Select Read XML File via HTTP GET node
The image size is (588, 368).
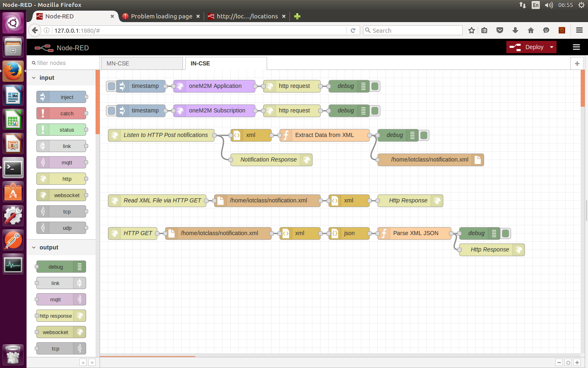(157, 201)
